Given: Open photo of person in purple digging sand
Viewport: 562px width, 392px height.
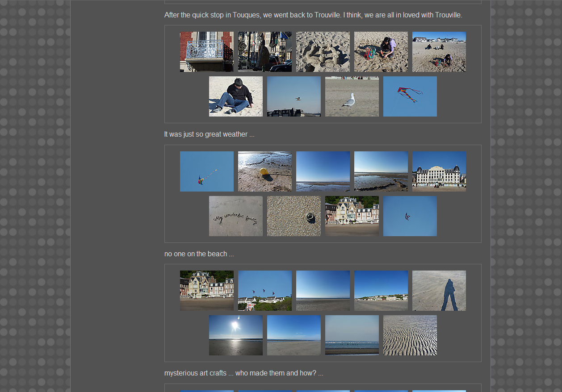Looking at the screenshot, I should pyautogui.click(x=381, y=52).
